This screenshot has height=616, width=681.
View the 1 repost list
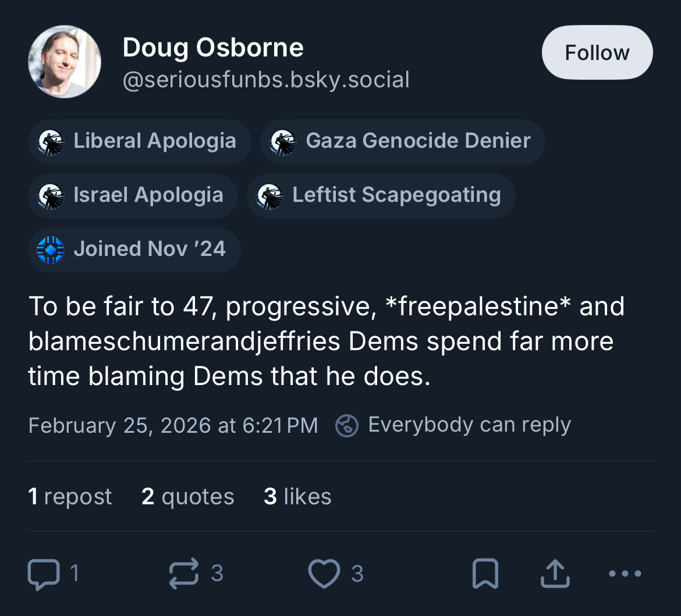[x=70, y=497]
